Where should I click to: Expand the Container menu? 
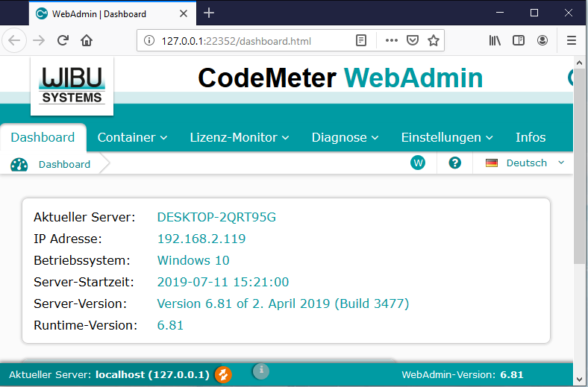tap(132, 137)
